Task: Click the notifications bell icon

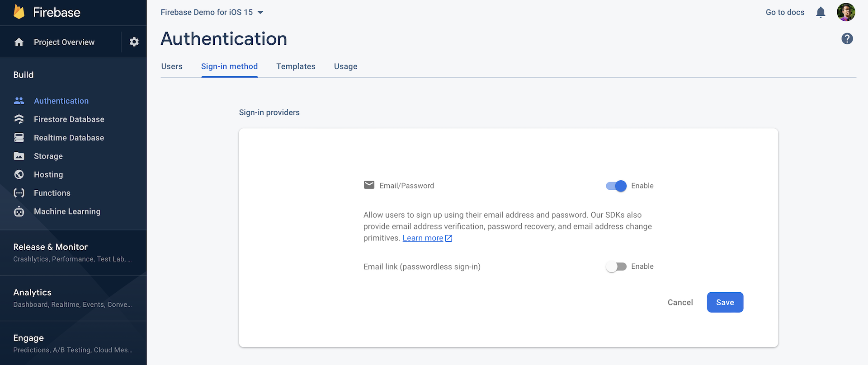Action: pos(821,12)
